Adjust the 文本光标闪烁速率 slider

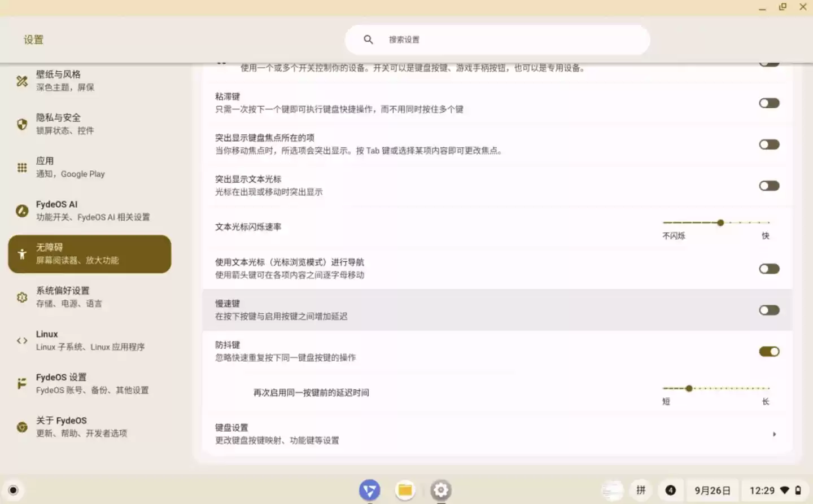click(x=720, y=223)
